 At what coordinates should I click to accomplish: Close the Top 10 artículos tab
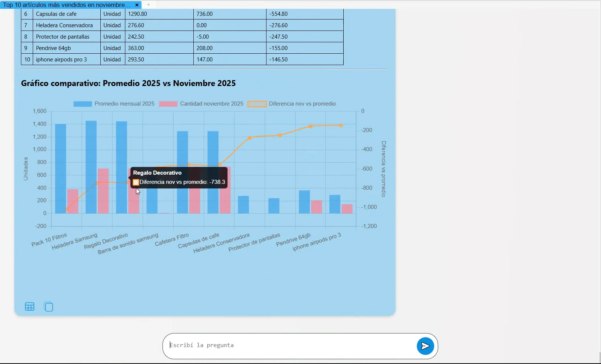[137, 5]
